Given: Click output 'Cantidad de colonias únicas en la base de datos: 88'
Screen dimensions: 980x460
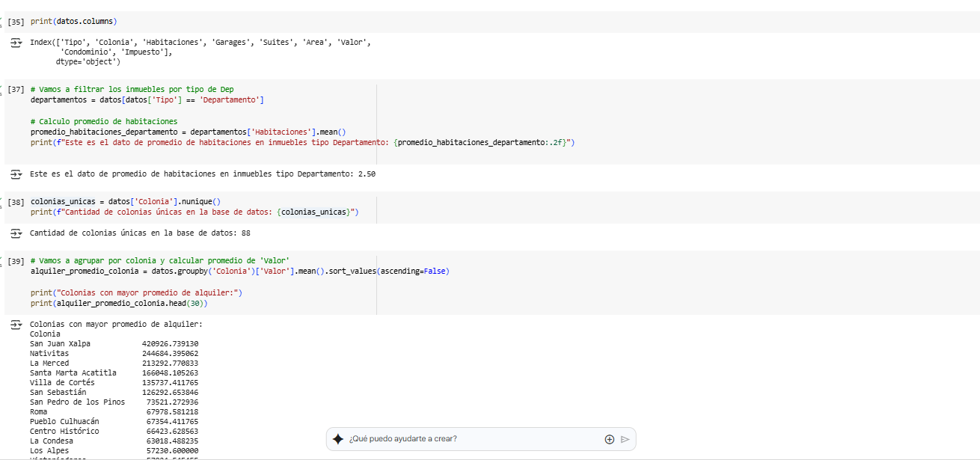Looking at the screenshot, I should (140, 233).
